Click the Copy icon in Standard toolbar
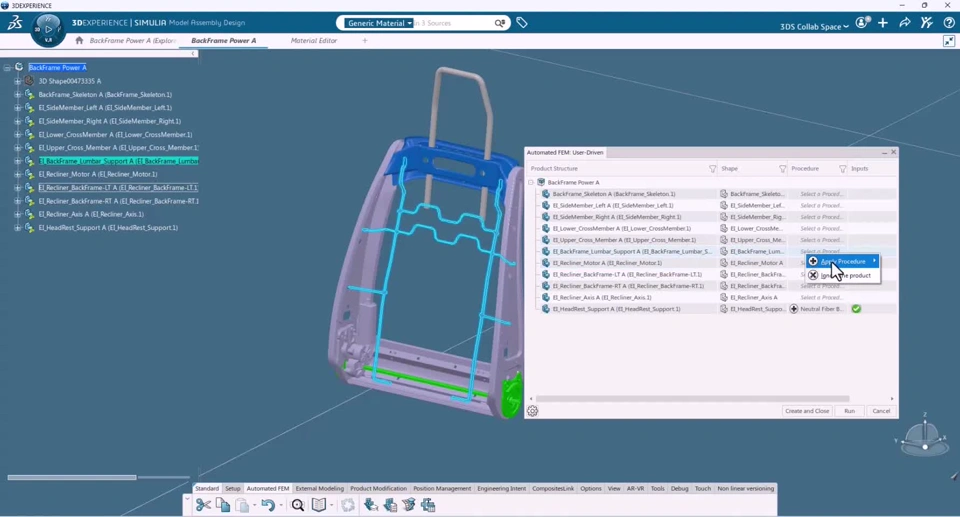The width and height of the screenshot is (960, 517). 223,505
